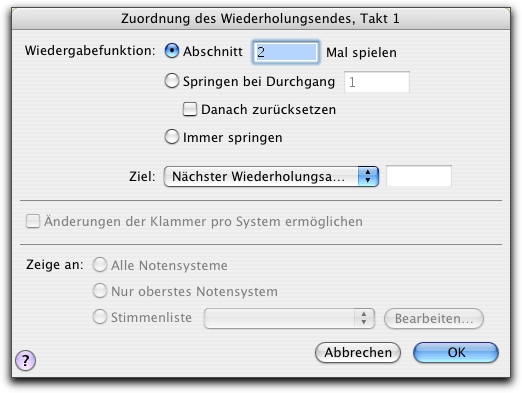
Task: Confirm the dialog with OK
Action: pyautogui.click(x=456, y=352)
